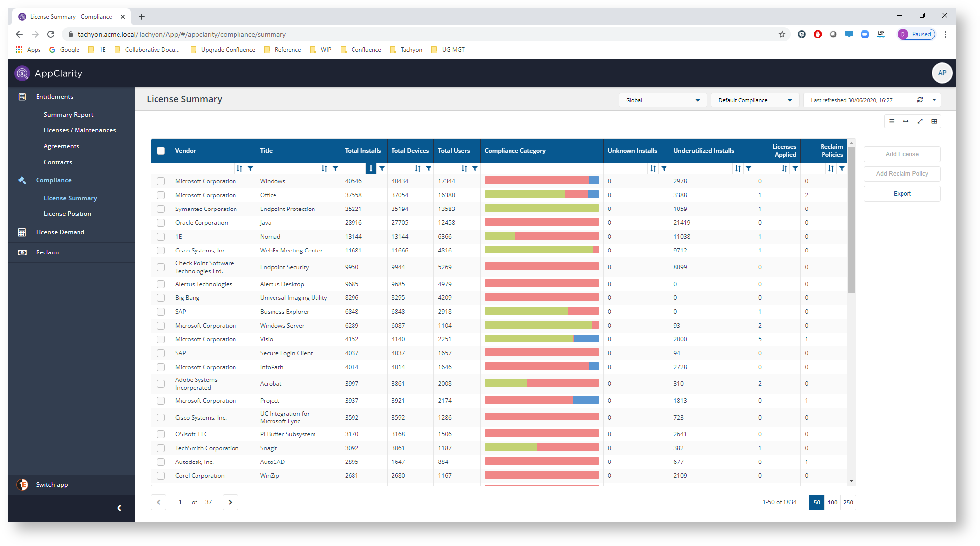
Task: Click the Windows compliance category bar
Action: pos(542,181)
